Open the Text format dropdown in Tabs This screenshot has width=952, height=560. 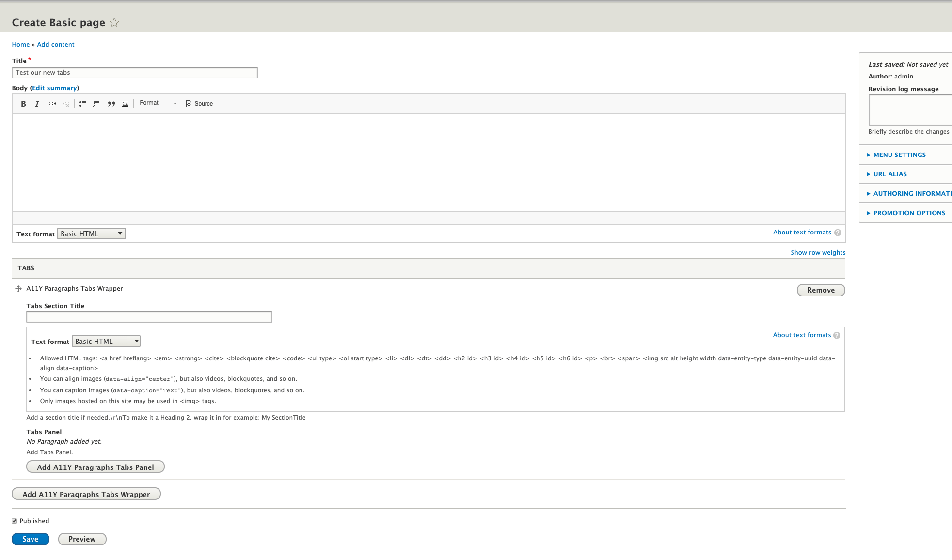pyautogui.click(x=106, y=341)
